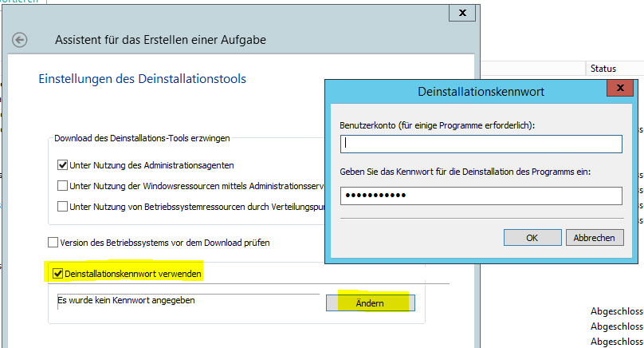Image resolution: width=644 pixels, height=348 pixels.
Task: Click the wizard title 'Assistent für das Erstellen einer Aufgabe'
Action: point(160,40)
